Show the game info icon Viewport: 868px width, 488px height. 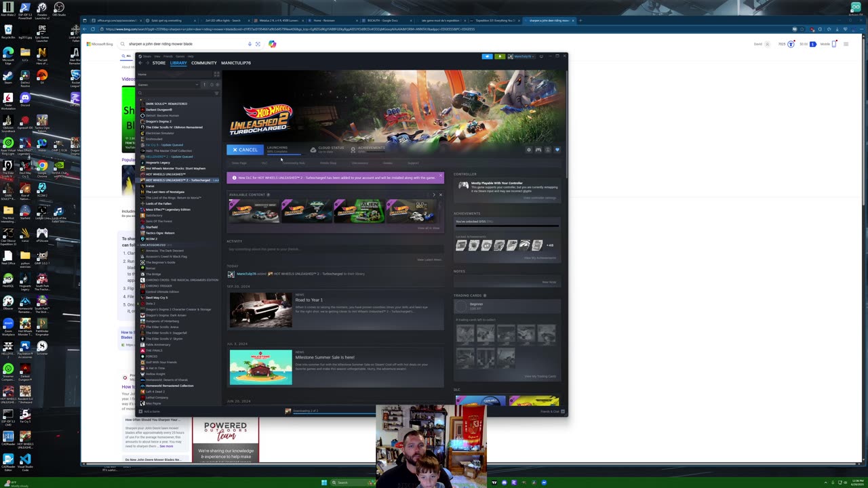[548, 150]
